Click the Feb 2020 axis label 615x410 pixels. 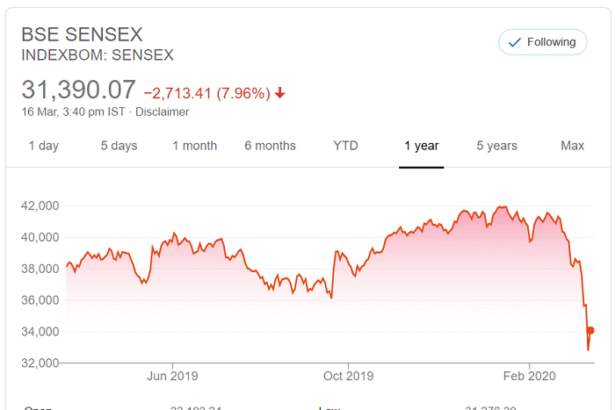(527, 376)
